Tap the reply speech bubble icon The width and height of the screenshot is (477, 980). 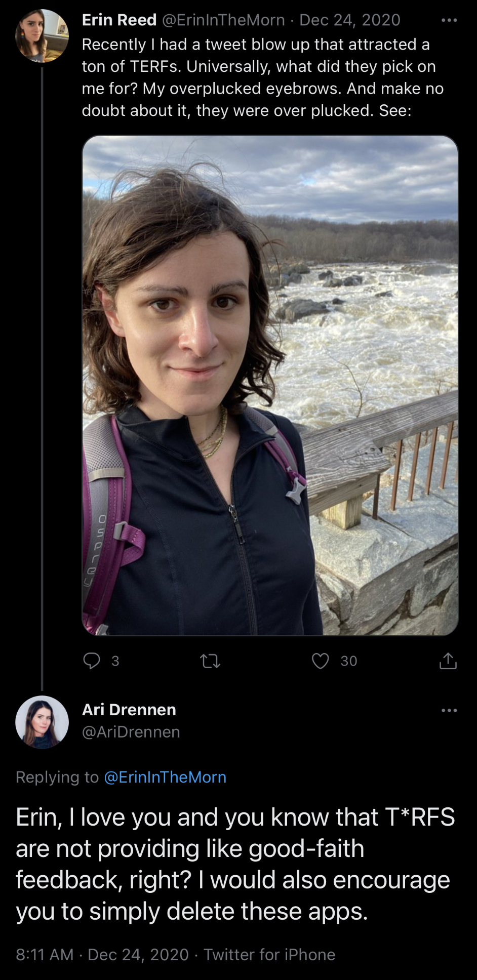pyautogui.click(x=92, y=661)
